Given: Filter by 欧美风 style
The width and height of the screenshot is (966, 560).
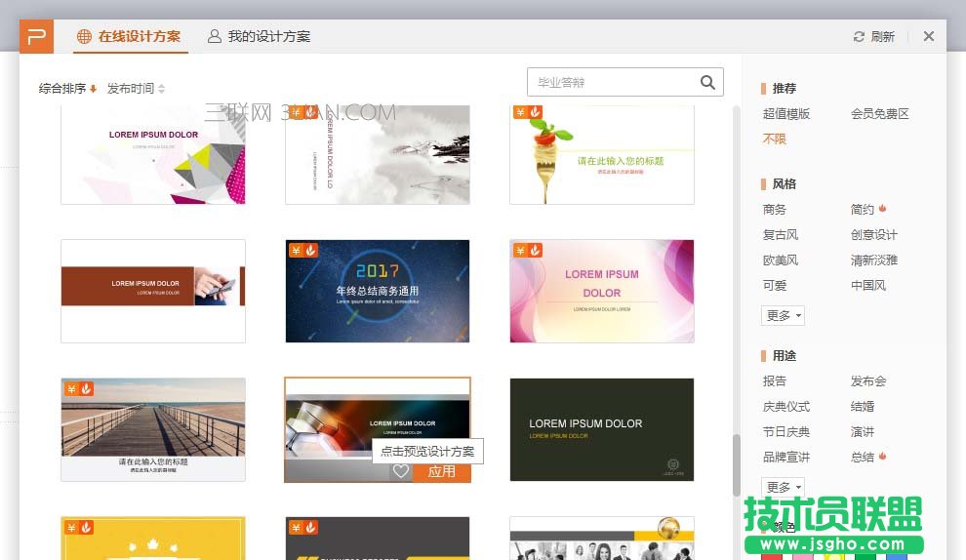Looking at the screenshot, I should point(781,260).
